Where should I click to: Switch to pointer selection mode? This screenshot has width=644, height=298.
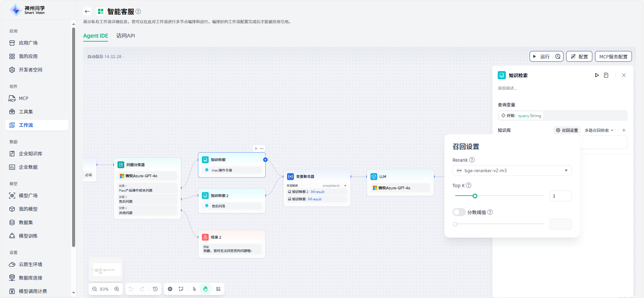[194, 289]
